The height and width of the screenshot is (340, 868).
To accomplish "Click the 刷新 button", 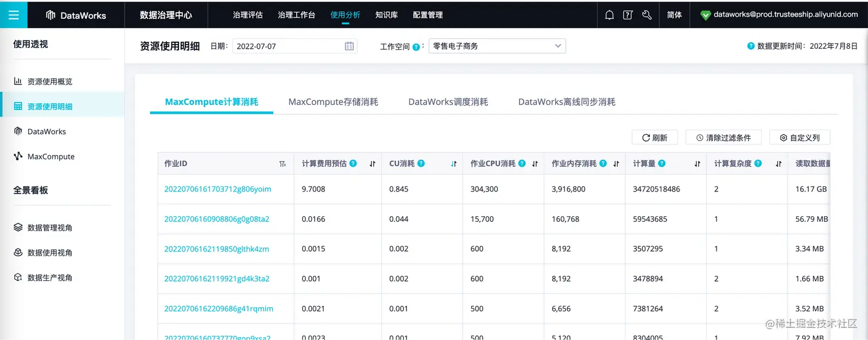I will coord(655,138).
